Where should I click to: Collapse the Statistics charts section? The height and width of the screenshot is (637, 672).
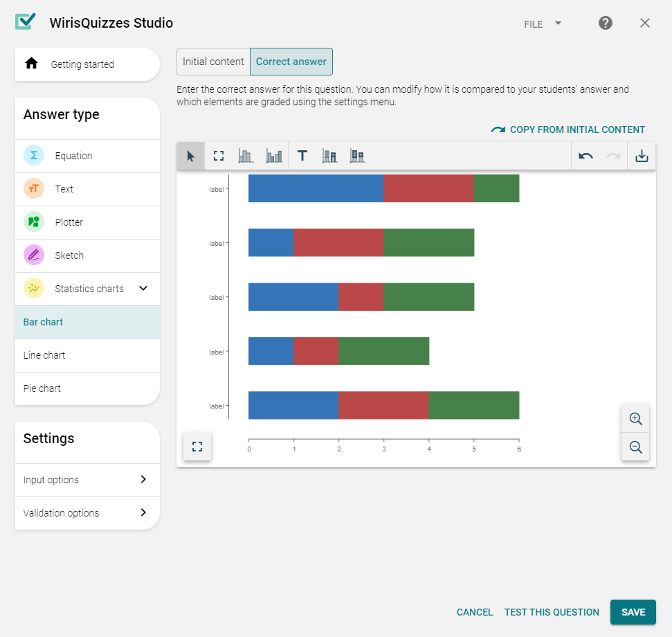(x=143, y=289)
